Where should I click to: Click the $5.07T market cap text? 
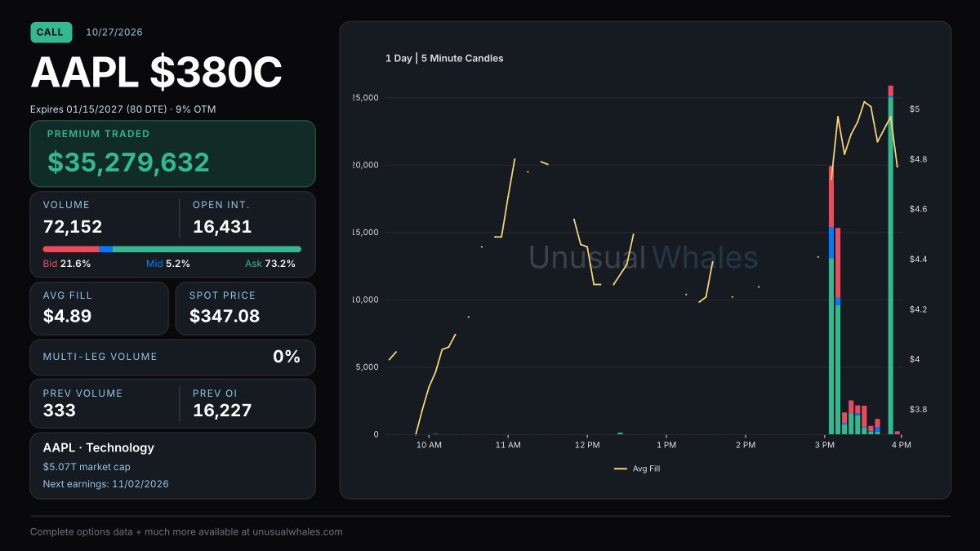[87, 467]
